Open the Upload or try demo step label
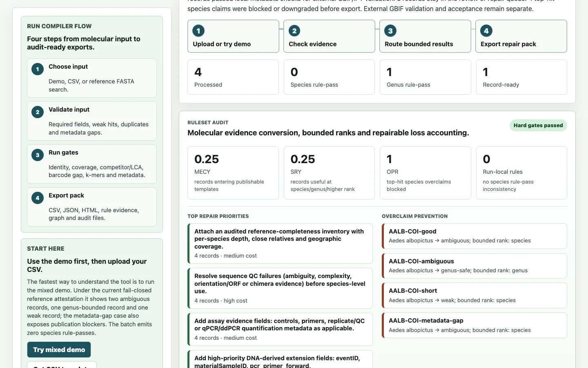This screenshot has height=368, width=588. tap(222, 44)
